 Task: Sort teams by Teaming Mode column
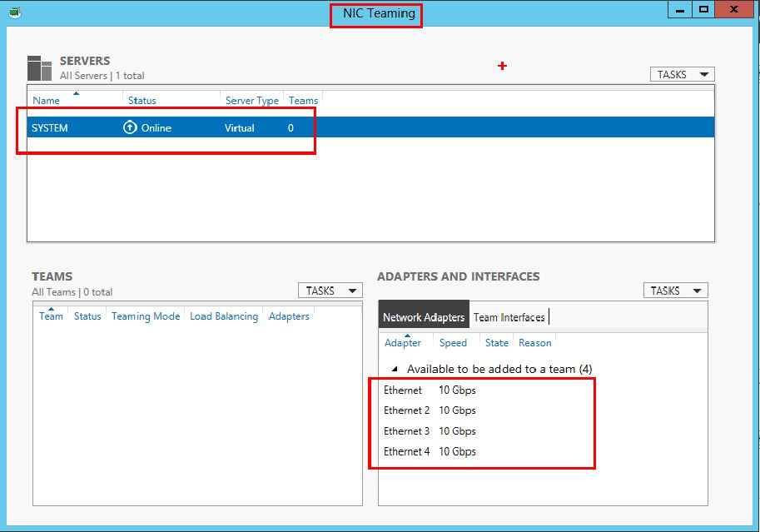pos(146,316)
